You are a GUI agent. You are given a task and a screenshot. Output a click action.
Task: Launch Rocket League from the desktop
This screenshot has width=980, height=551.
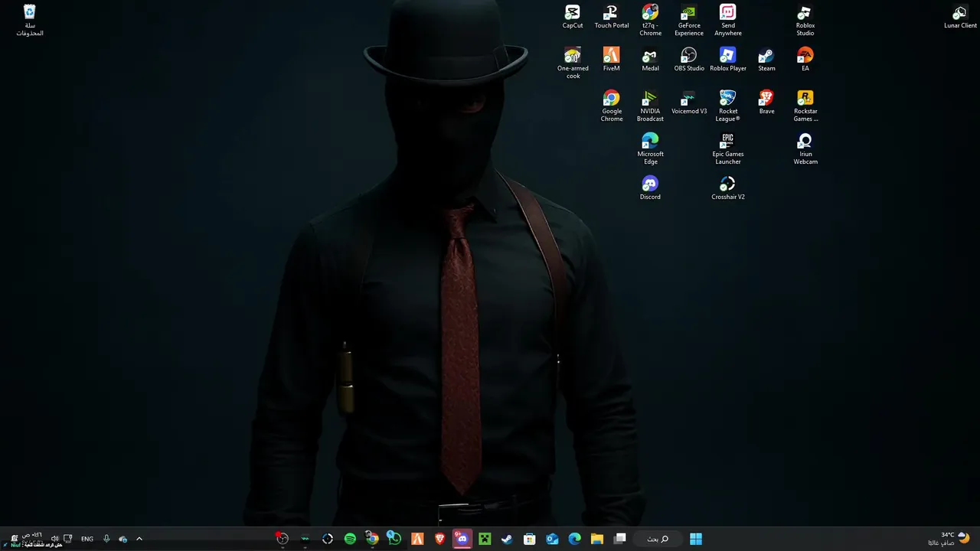coord(727,106)
